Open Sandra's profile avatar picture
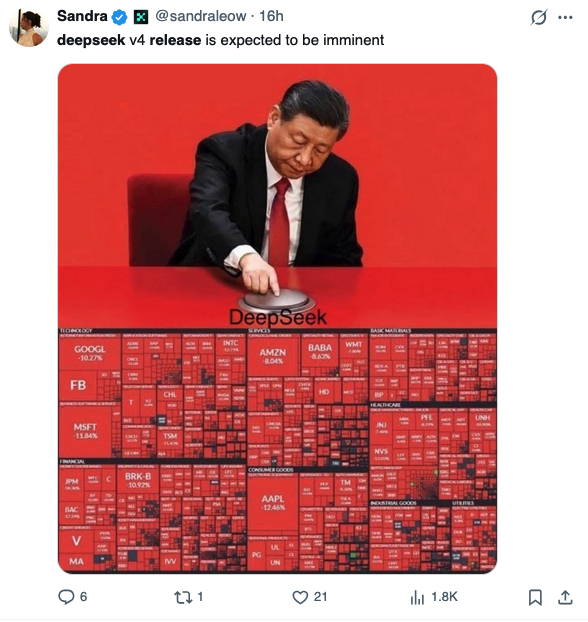This screenshot has height=622, width=588. (x=29, y=28)
